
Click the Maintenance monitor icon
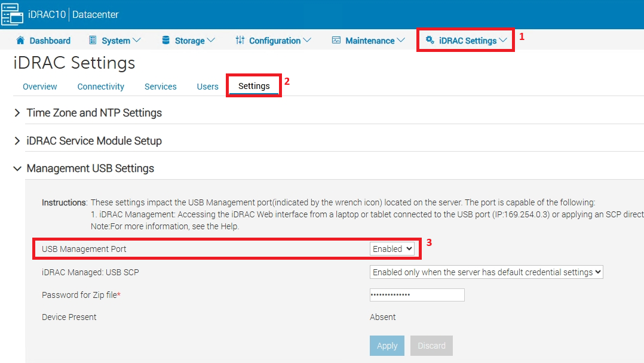(336, 40)
